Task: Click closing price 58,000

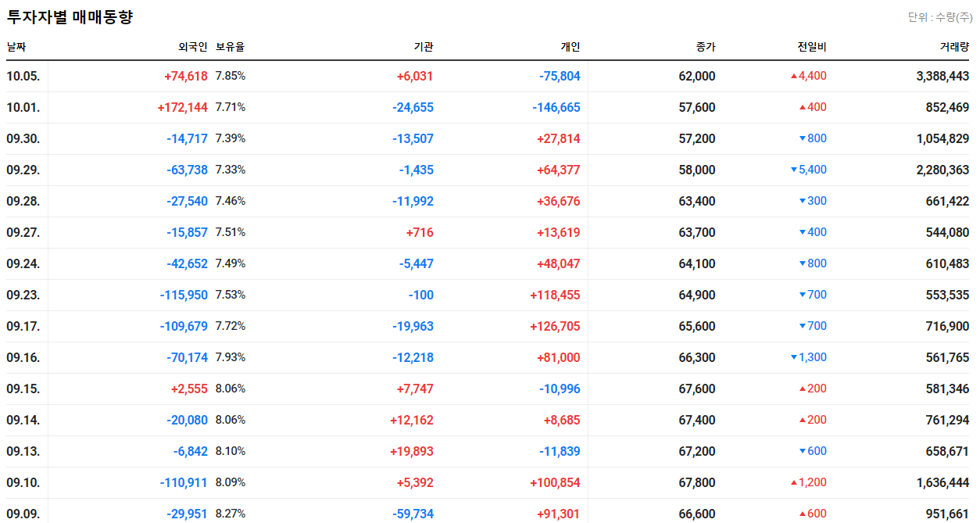Action: coord(697,170)
